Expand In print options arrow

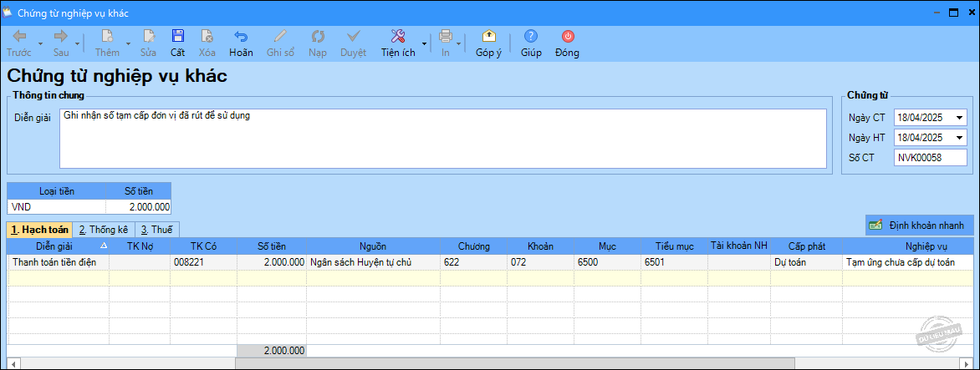(x=459, y=43)
